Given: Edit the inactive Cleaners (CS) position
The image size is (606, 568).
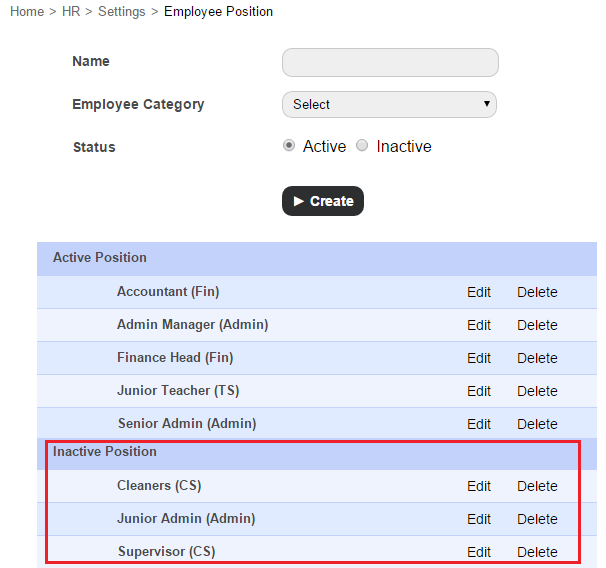Looking at the screenshot, I should (x=479, y=486).
